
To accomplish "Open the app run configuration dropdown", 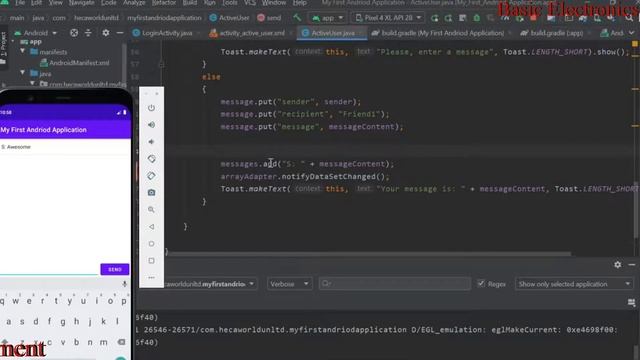I will click(328, 18).
